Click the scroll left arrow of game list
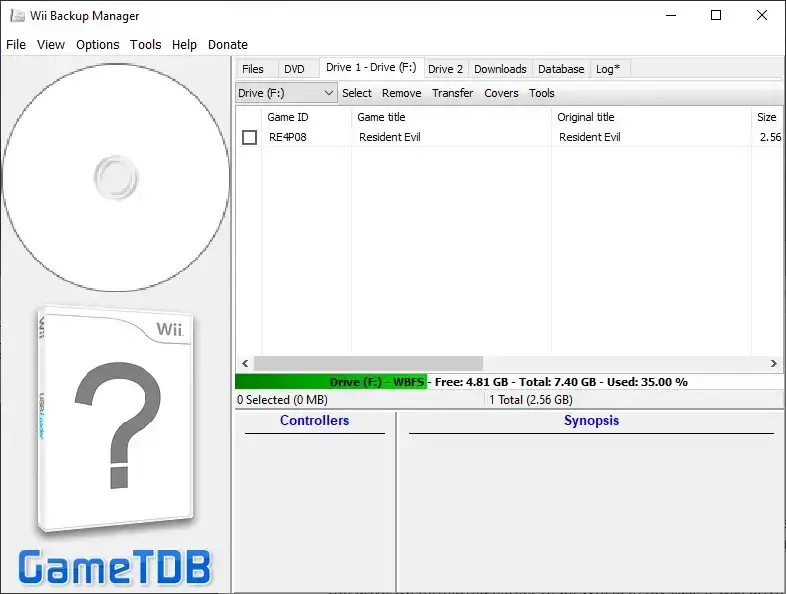The image size is (786, 594). [x=245, y=363]
